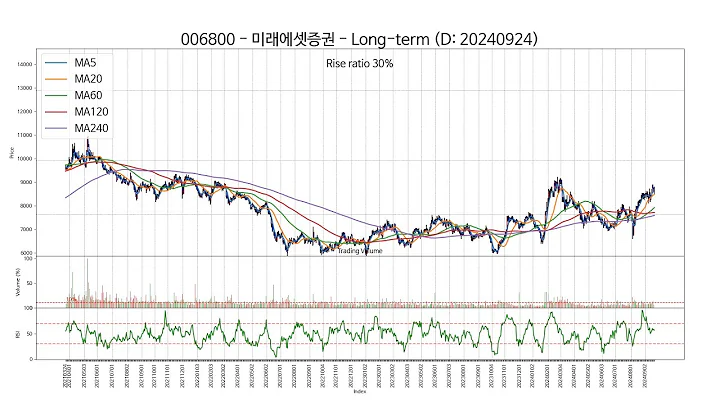The height and width of the screenshot is (404, 720).
Task: Click the Trading Volume panel title
Action: [360, 251]
